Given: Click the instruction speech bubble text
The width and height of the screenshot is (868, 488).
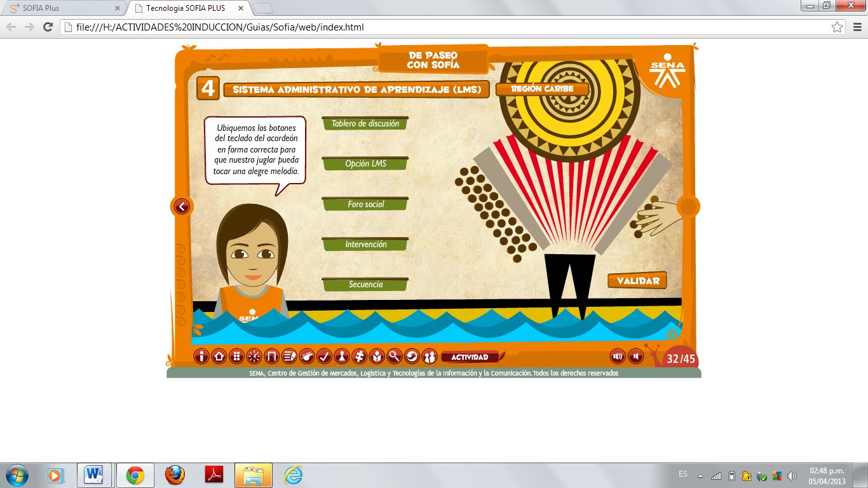Looking at the screenshot, I should (x=257, y=150).
